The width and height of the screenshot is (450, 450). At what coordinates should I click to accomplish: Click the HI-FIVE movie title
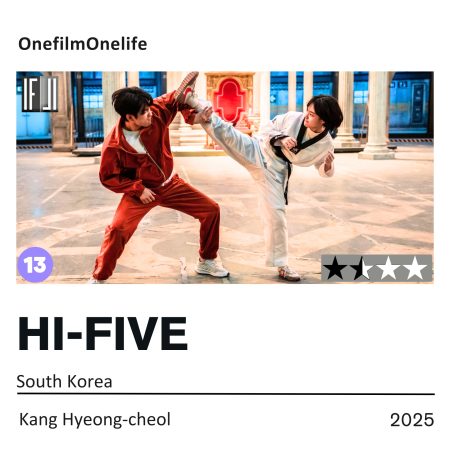click(103, 334)
